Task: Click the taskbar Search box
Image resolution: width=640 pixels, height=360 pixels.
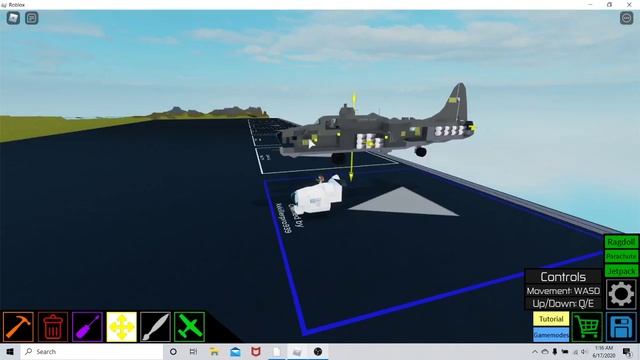Action: (x=91, y=351)
